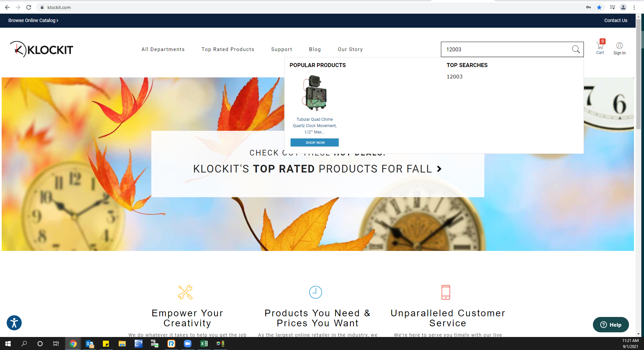The width and height of the screenshot is (644, 350).
Task: Open the Top Rated Products menu
Action: 228,49
